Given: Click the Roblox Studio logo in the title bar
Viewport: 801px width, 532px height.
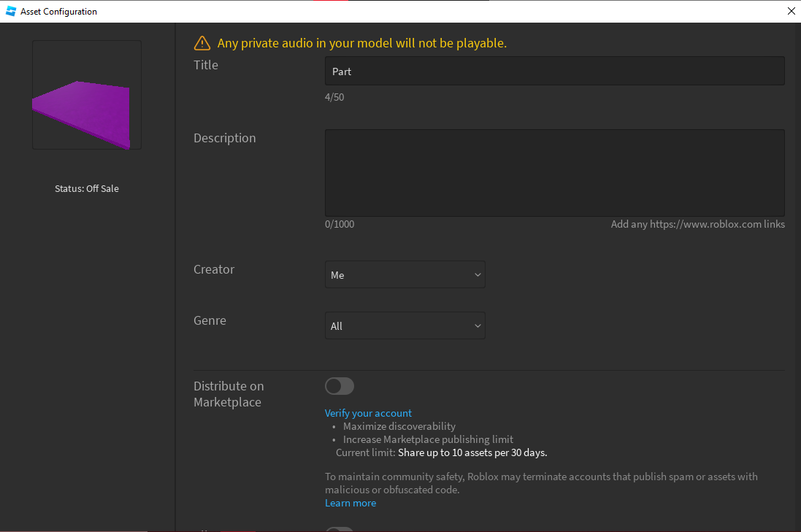Looking at the screenshot, I should point(9,11).
